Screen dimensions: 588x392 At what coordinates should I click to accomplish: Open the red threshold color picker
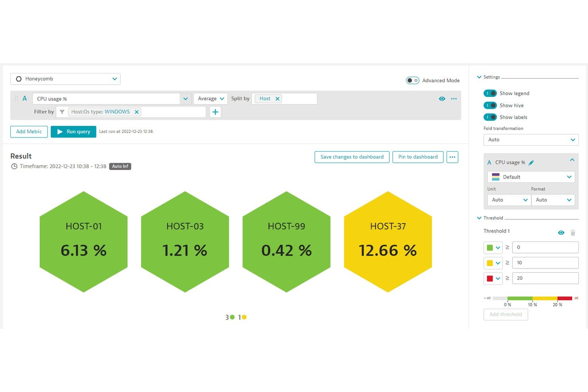coord(493,278)
